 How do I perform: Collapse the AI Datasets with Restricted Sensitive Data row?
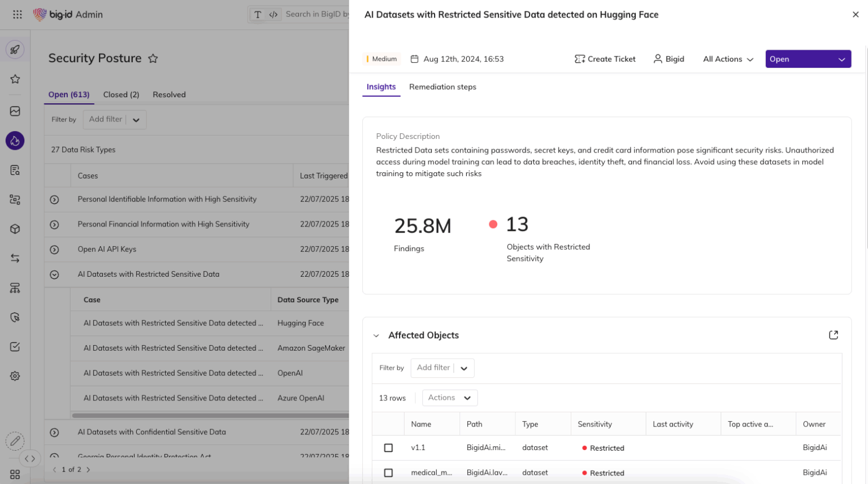point(54,274)
